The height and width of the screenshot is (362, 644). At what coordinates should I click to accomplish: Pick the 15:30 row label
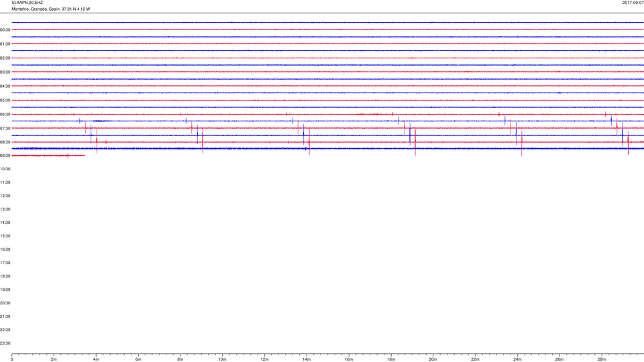click(x=5, y=237)
